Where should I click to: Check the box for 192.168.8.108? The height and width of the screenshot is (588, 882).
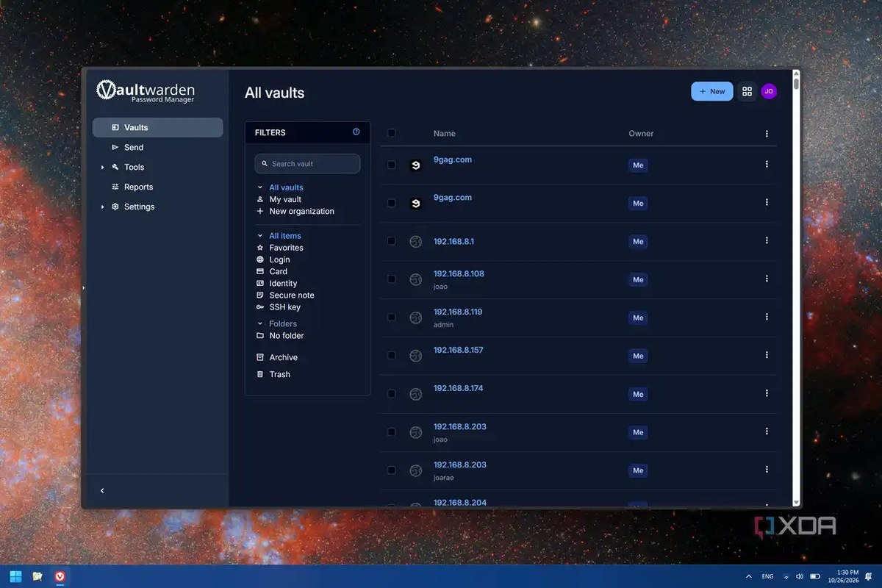point(391,279)
